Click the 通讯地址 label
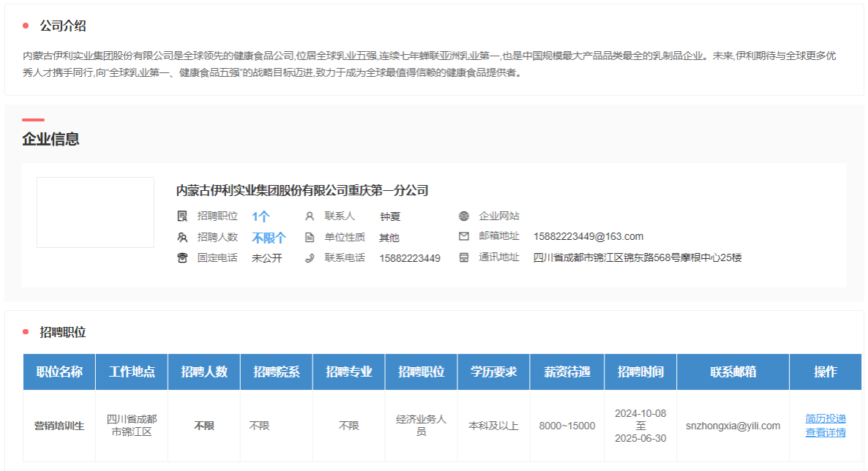The width and height of the screenshot is (868, 471). pyautogui.click(x=498, y=257)
